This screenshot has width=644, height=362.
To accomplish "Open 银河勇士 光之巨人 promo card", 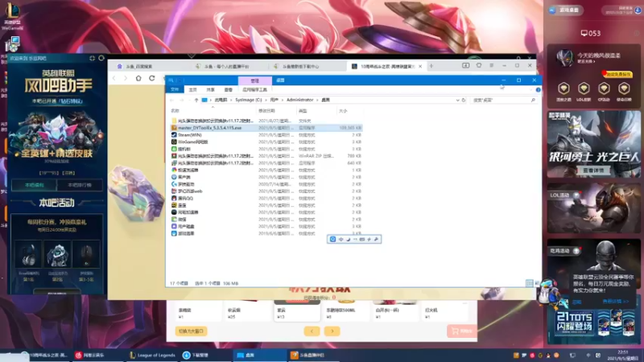I will tap(593, 144).
